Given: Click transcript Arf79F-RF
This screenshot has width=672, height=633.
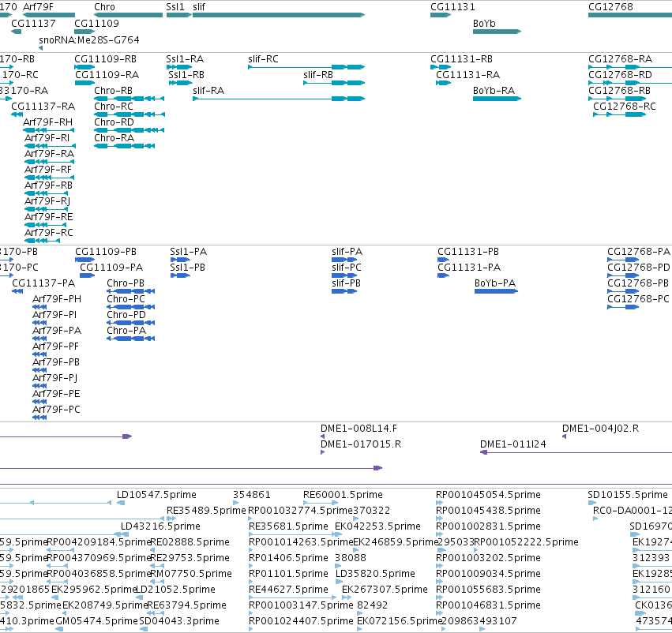Looking at the screenshot, I should [x=48, y=170].
